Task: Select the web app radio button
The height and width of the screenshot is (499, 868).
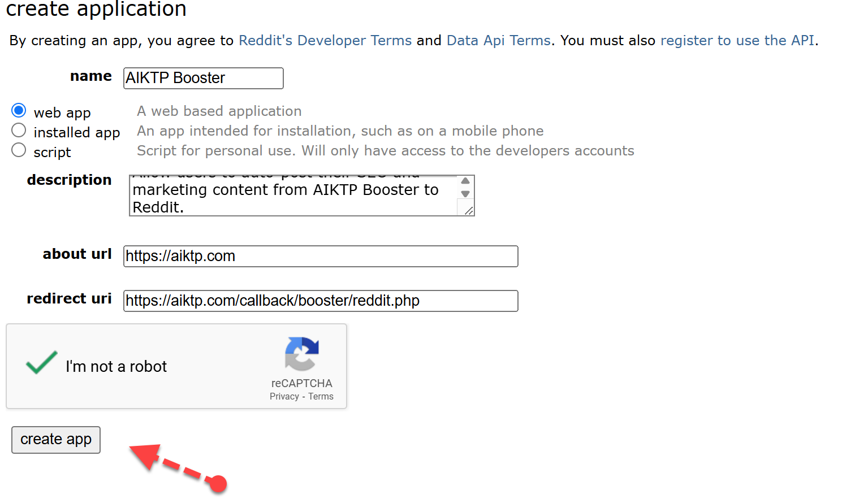Action: [x=19, y=110]
